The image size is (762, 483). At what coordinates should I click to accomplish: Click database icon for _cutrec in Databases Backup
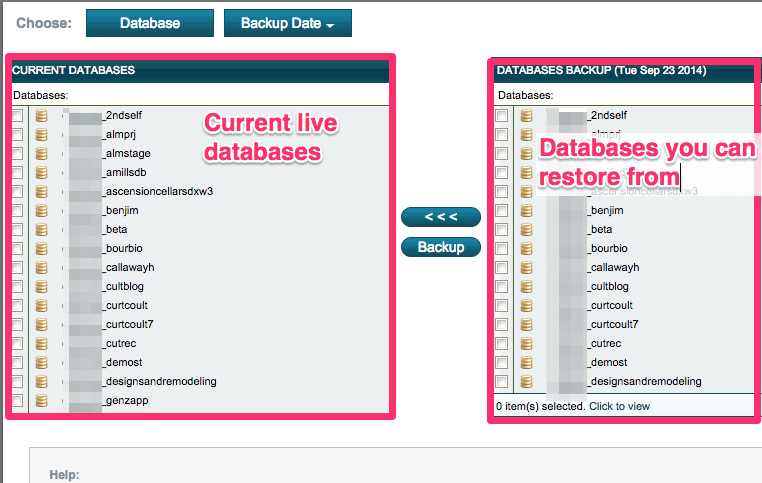point(526,344)
